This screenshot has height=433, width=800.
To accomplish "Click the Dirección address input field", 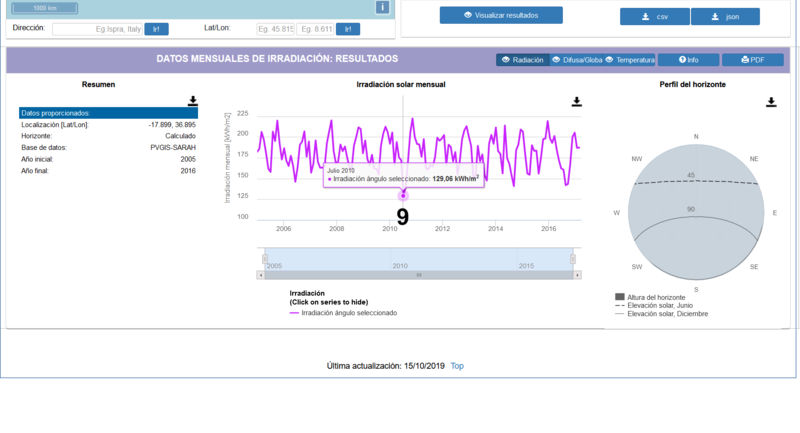I will click(97, 29).
